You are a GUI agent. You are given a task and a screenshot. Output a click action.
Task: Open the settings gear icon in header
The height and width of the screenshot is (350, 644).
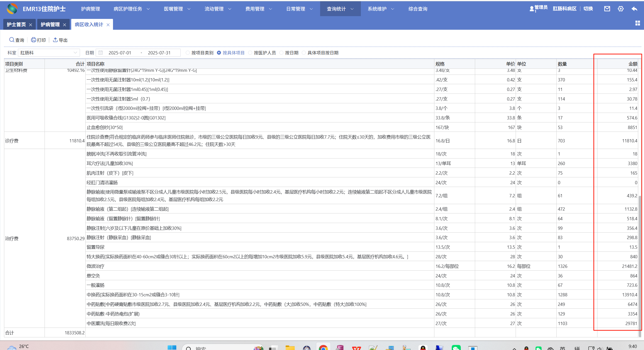(x=621, y=9)
